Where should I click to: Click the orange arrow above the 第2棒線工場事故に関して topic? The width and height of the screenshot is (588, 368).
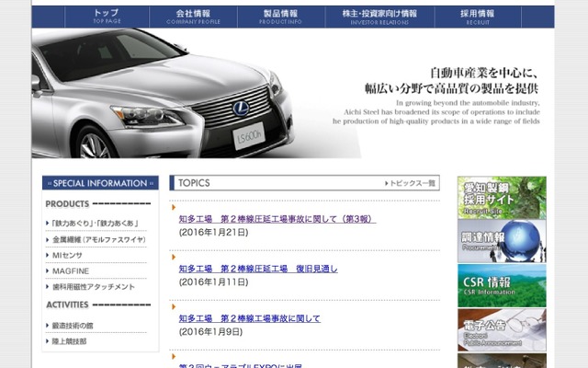[x=174, y=306]
